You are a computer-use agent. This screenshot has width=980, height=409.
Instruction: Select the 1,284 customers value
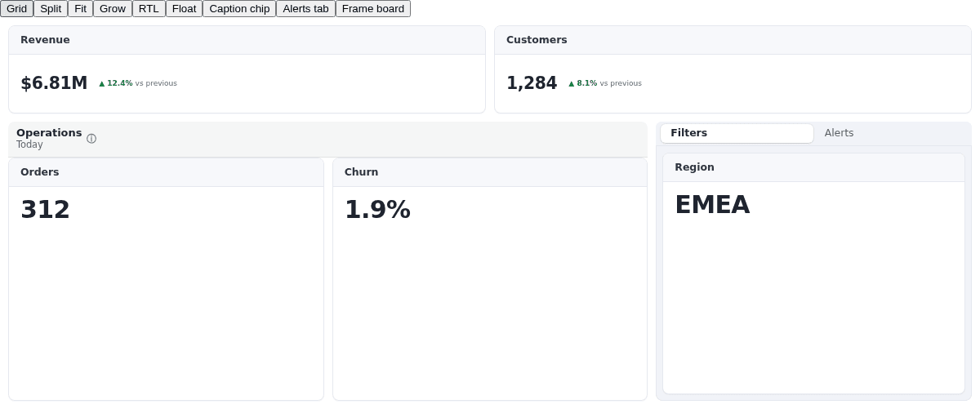pyautogui.click(x=532, y=83)
